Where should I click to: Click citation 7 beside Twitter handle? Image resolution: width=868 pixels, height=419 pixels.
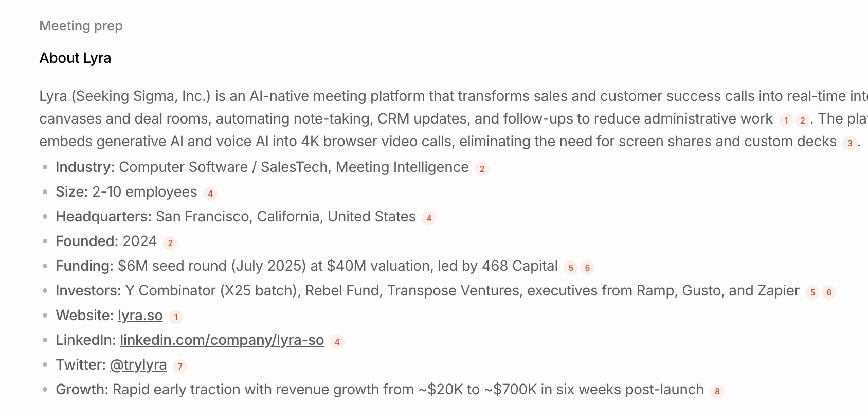pos(180,366)
